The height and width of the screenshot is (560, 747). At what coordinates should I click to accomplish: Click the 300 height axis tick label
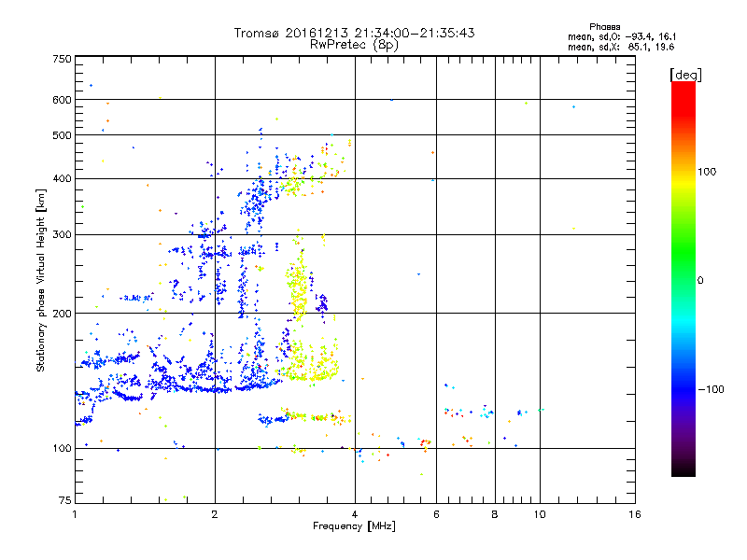(62, 234)
